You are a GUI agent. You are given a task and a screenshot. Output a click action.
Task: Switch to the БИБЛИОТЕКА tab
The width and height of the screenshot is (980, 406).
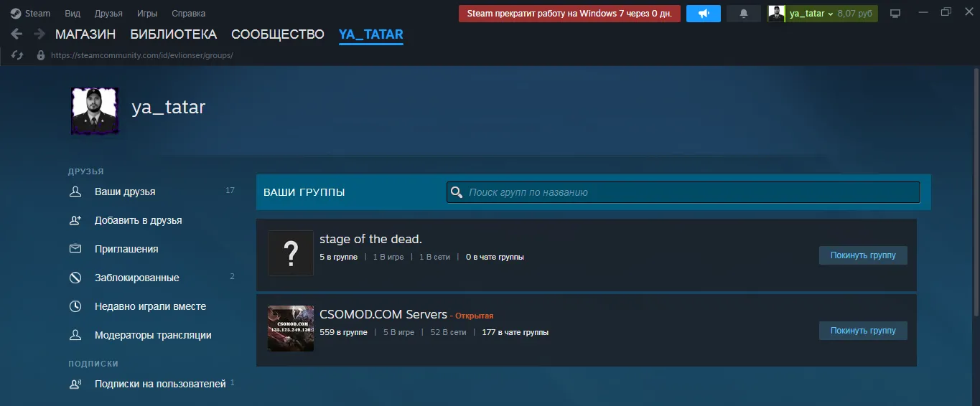point(173,34)
